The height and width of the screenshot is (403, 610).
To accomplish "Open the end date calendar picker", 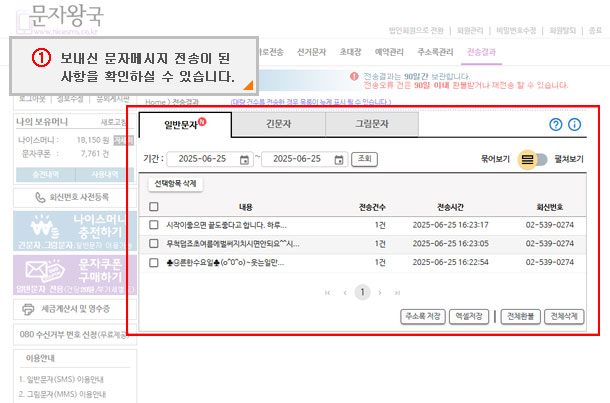I will (339, 159).
